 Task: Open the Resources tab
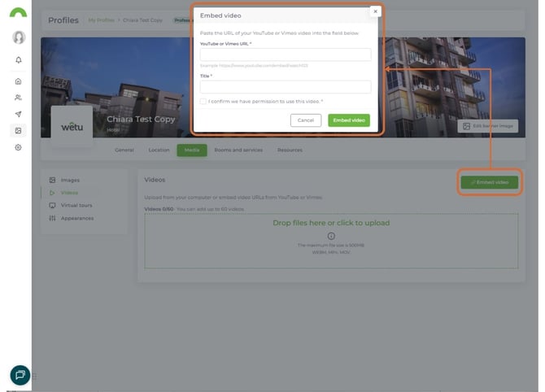pyautogui.click(x=290, y=150)
